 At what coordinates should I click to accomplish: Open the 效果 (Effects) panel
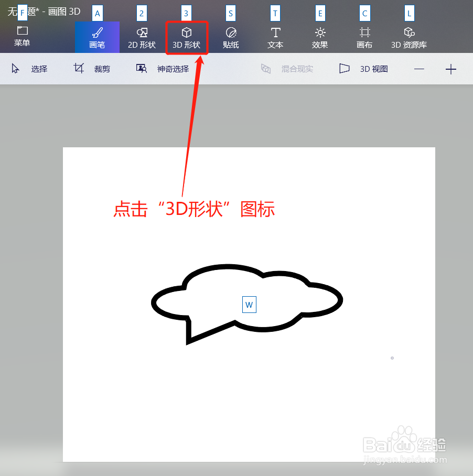[320, 37]
